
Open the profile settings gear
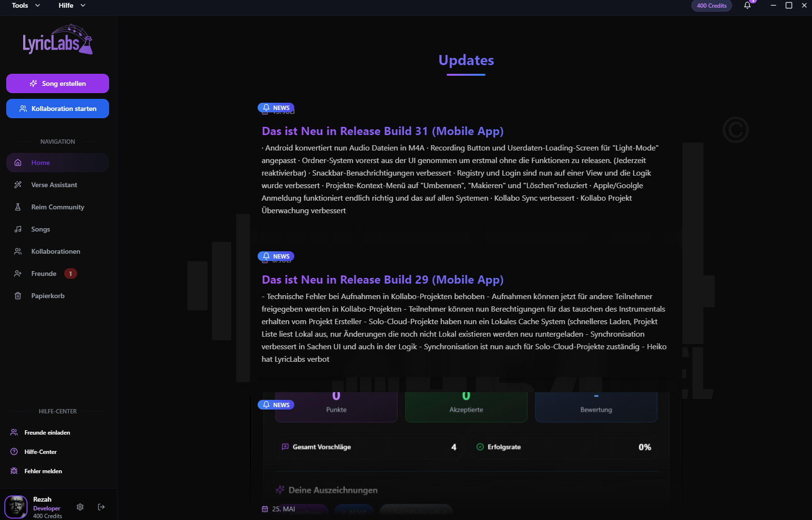(80, 507)
